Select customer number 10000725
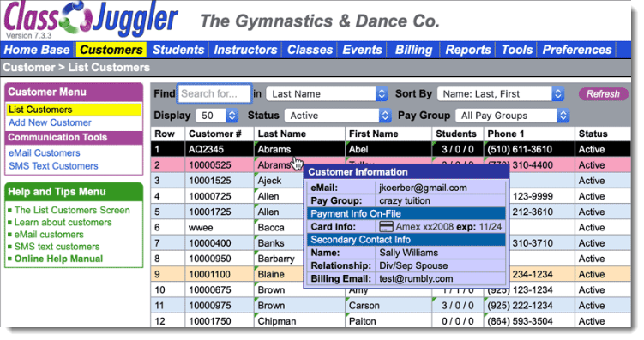This screenshot has width=644, height=340. [210, 196]
